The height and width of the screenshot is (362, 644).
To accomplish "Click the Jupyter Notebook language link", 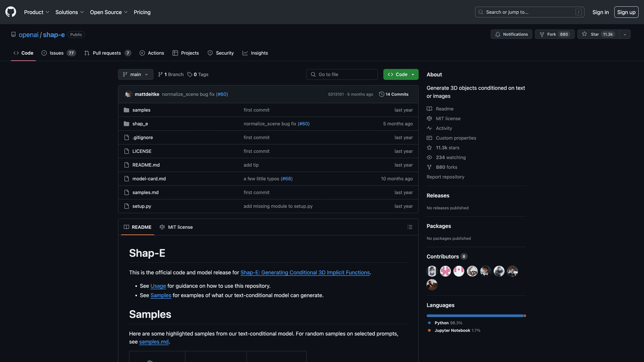I will [x=454, y=331].
